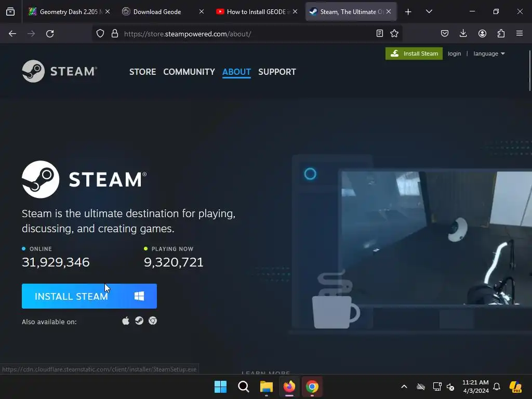Click the URL address field
The image size is (532, 399).
tap(247, 34)
